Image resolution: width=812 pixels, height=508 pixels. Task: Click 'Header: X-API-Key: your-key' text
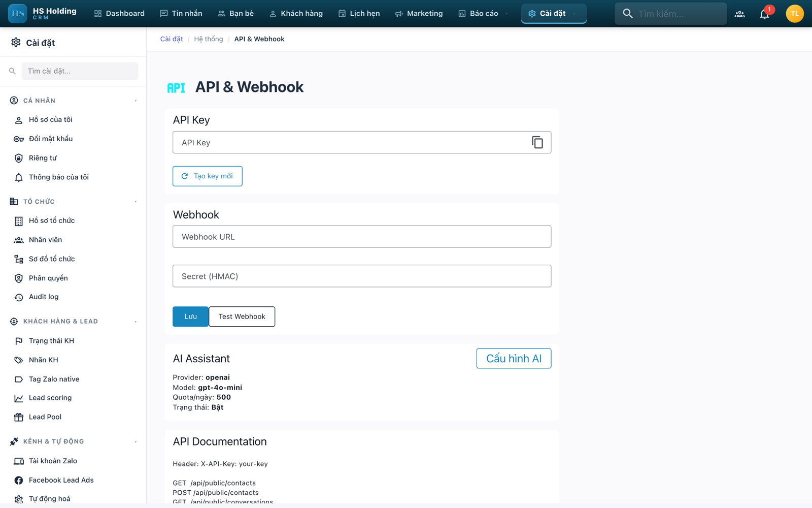220,464
